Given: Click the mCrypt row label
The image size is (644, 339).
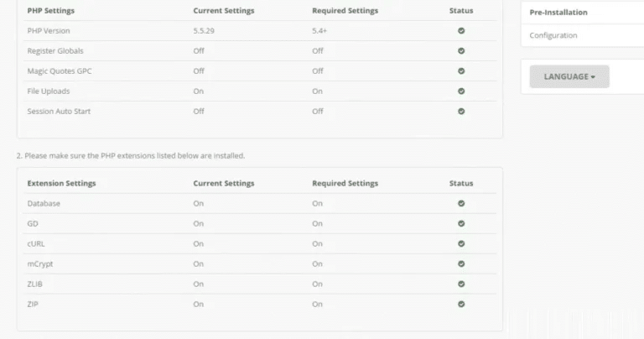Looking at the screenshot, I should [40, 263].
